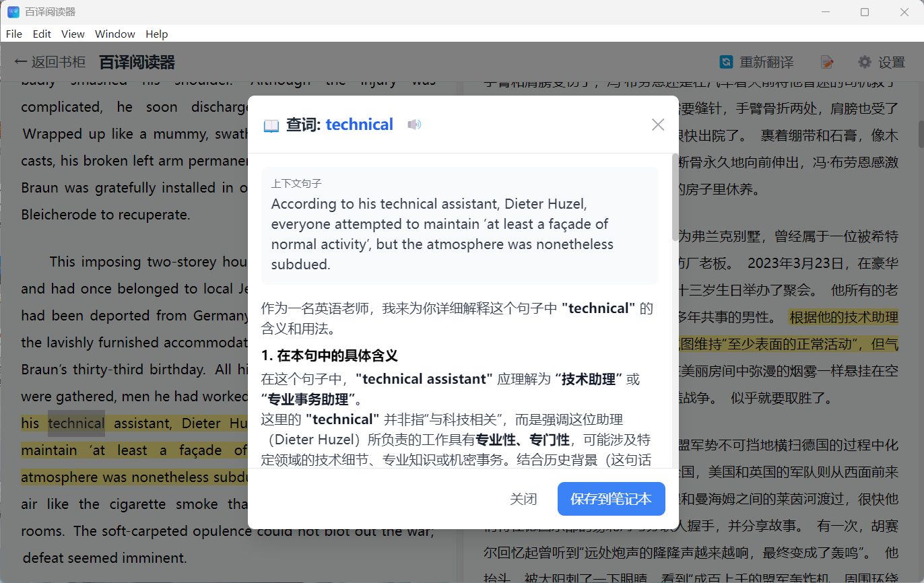
Task: Open settings via the 设置 gear icon
Action: [x=864, y=61]
